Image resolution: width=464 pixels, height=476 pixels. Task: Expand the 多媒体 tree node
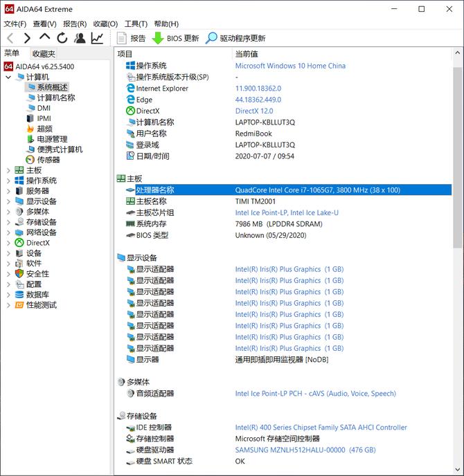tap(8, 212)
